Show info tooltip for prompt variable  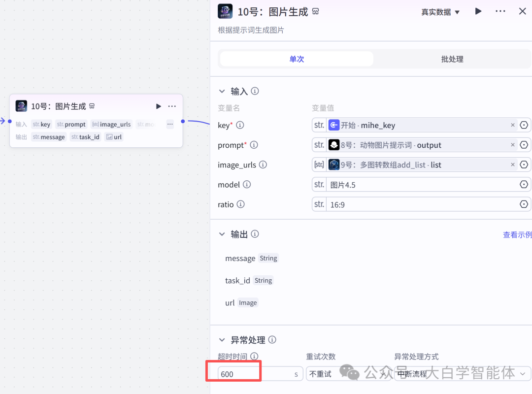tap(254, 145)
